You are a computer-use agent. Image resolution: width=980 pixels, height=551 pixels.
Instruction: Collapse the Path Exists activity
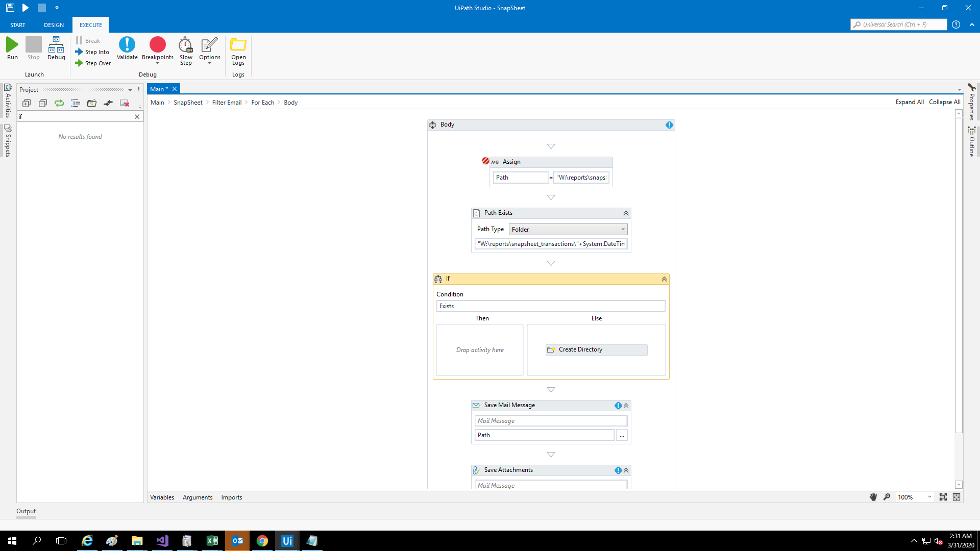coord(626,213)
